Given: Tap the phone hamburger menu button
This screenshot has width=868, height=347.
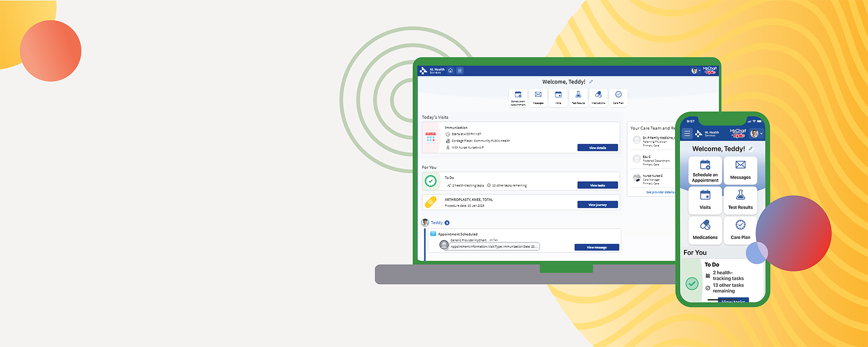Looking at the screenshot, I should (x=687, y=134).
